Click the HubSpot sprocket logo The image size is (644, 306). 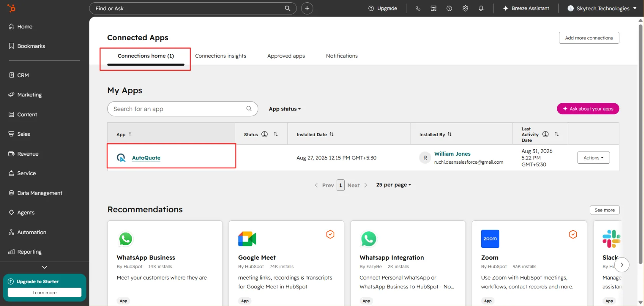click(x=11, y=8)
